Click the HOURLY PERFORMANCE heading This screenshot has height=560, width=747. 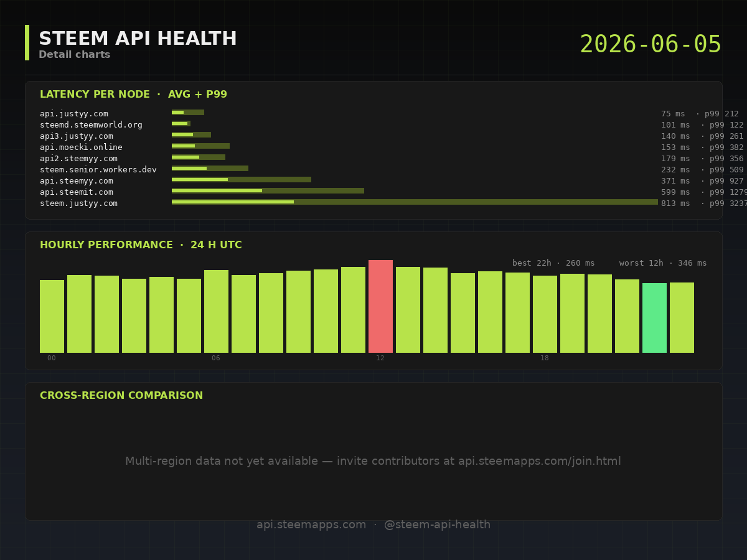141,245
